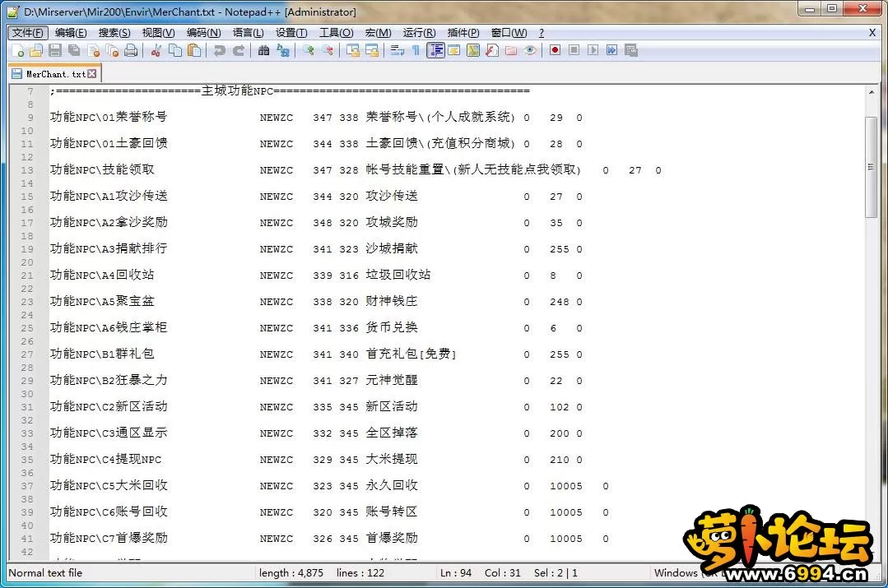Open the Function List panel icon
Viewport: 888px width, 588px height.
pos(492,51)
